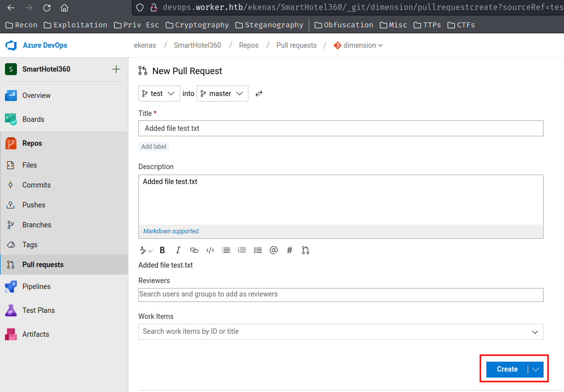Click the browser address bar URL

[363, 7]
